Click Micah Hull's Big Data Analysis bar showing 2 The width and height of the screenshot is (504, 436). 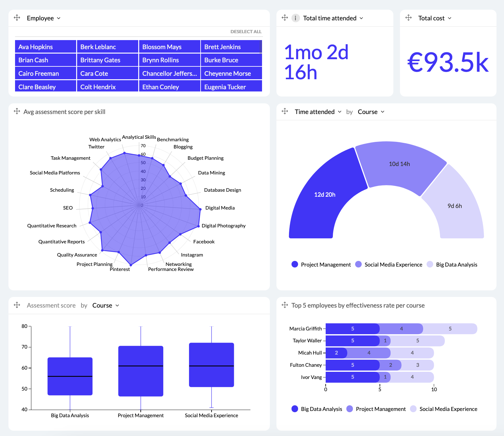click(x=336, y=353)
